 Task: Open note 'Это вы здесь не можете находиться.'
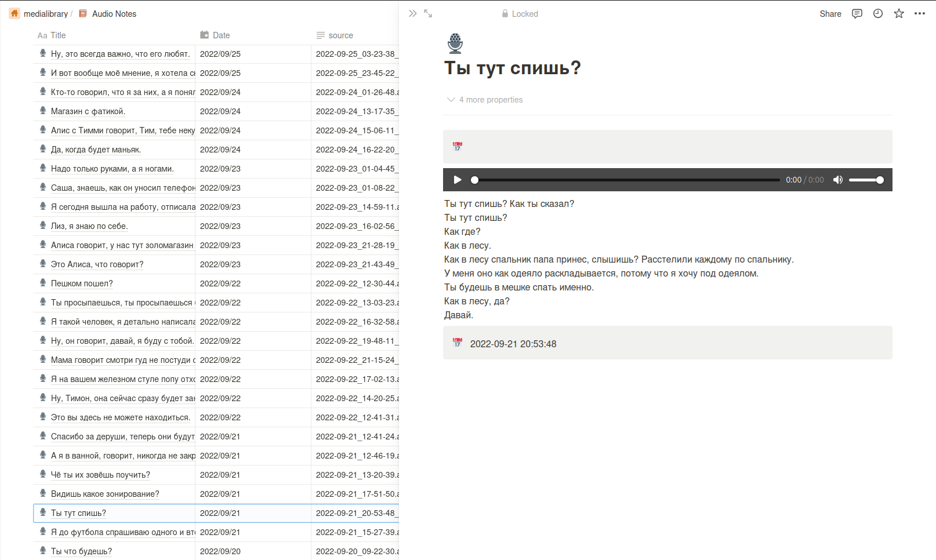click(x=120, y=417)
